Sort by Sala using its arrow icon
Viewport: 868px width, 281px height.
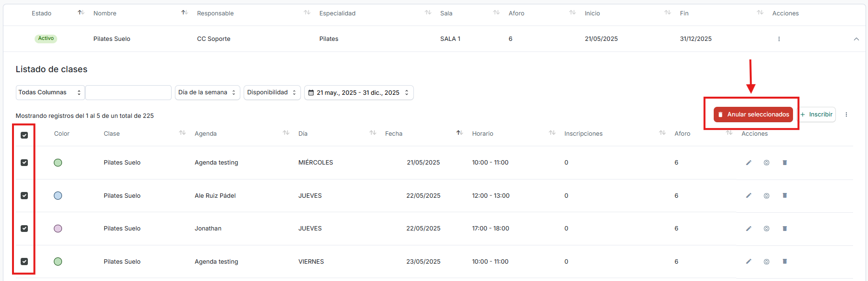pyautogui.click(x=496, y=13)
